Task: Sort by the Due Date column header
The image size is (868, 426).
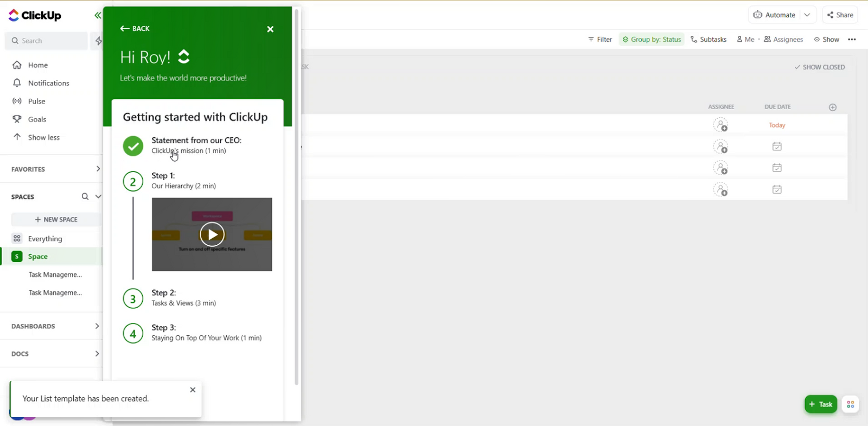Action: [x=777, y=107]
